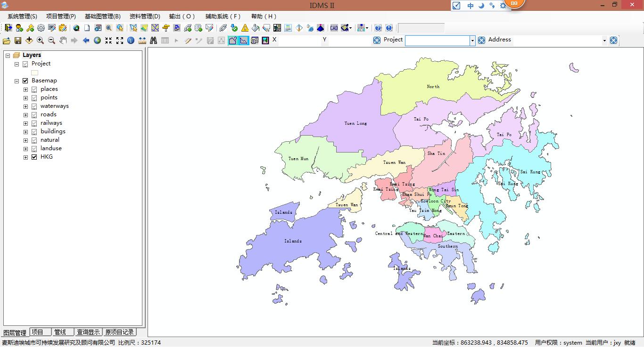Switch to the 查询显示 tab
The image size is (644, 347).
[x=88, y=332]
